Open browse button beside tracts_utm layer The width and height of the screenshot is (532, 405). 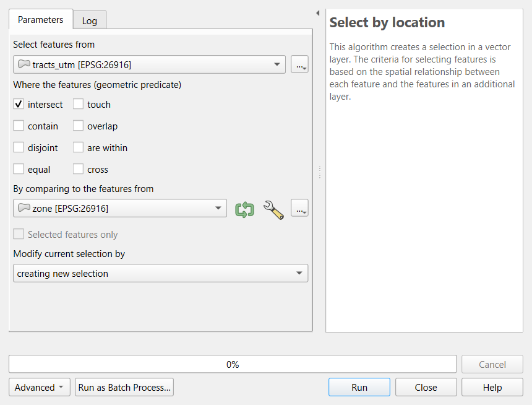pos(299,64)
